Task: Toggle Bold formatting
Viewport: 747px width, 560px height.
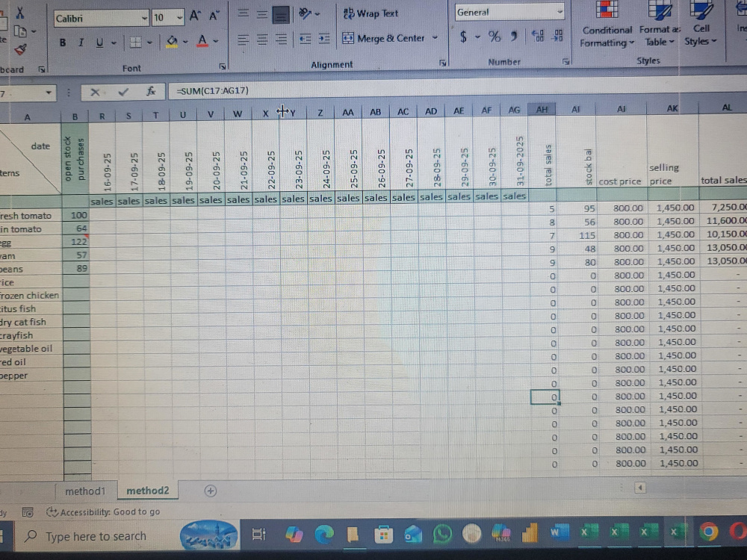Action: 63,43
